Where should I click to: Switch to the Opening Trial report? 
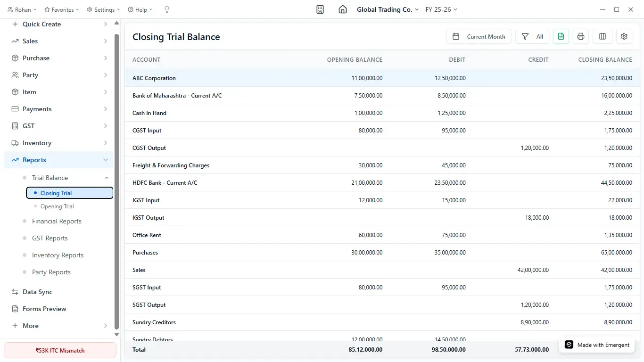tap(57, 206)
